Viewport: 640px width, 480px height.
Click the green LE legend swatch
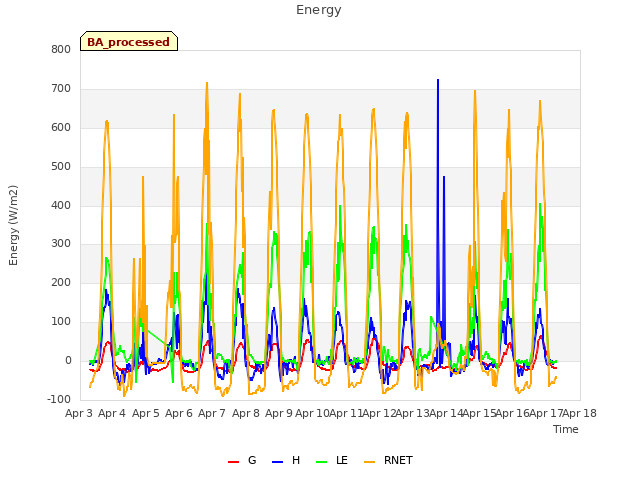pos(322,462)
